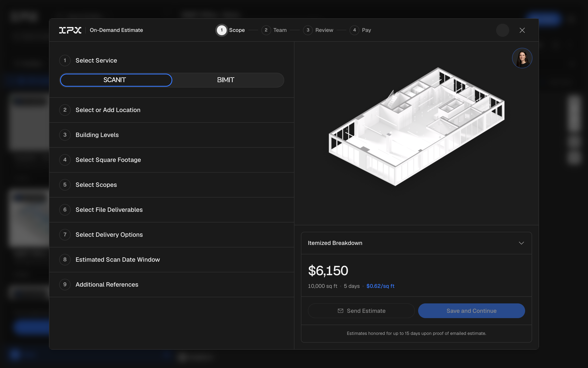The width and height of the screenshot is (588, 368).
Task: Expand Additional References section
Action: (x=171, y=285)
